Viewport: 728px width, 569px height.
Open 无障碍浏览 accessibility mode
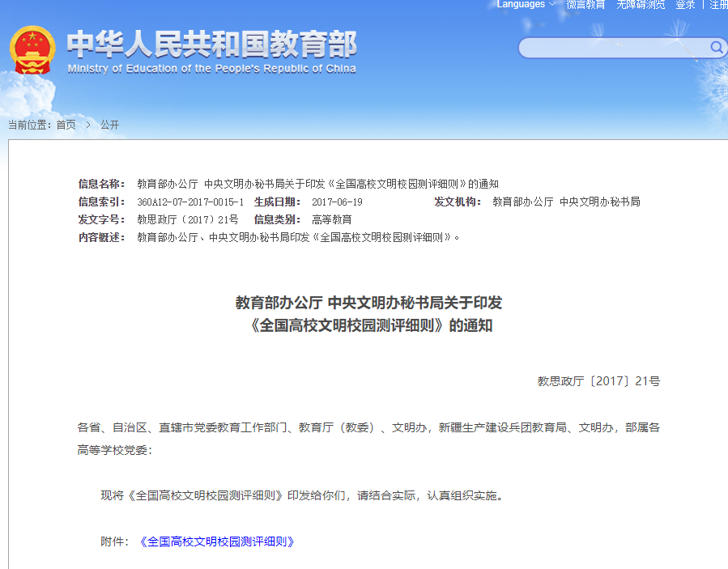click(641, 5)
